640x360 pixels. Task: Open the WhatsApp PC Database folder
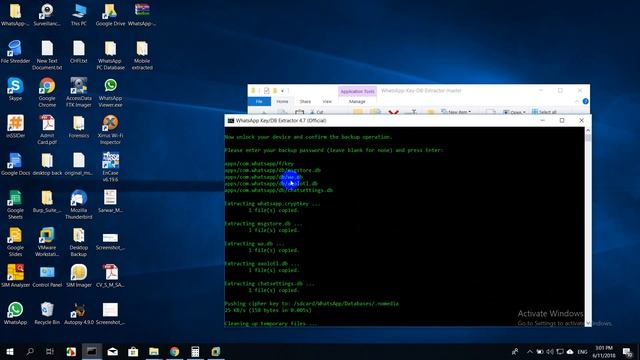110,55
